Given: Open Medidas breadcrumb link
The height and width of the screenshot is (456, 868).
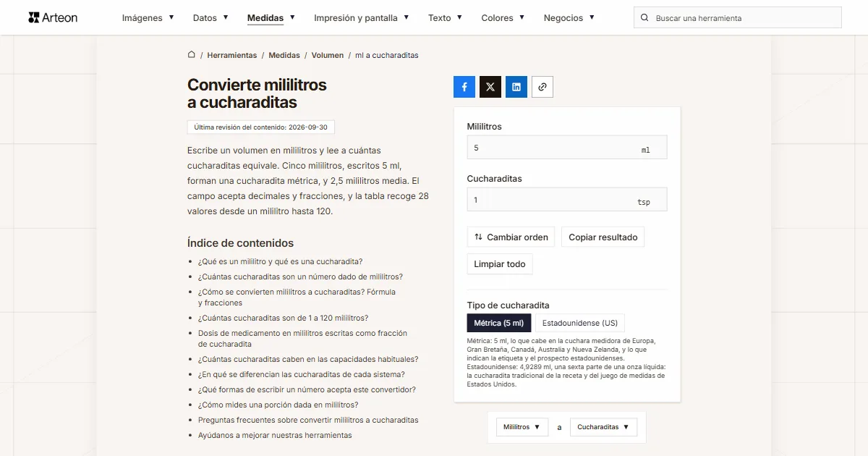Looking at the screenshot, I should 284,55.
